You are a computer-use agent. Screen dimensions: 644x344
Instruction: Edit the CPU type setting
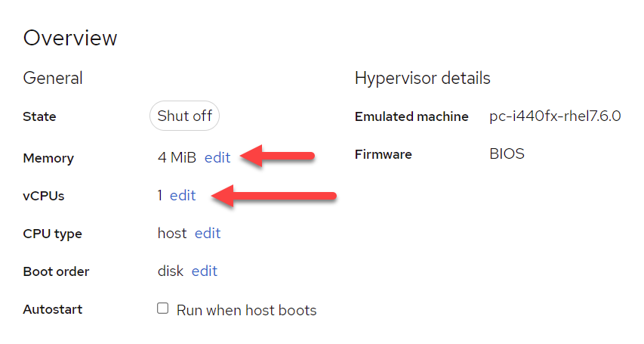208,234
